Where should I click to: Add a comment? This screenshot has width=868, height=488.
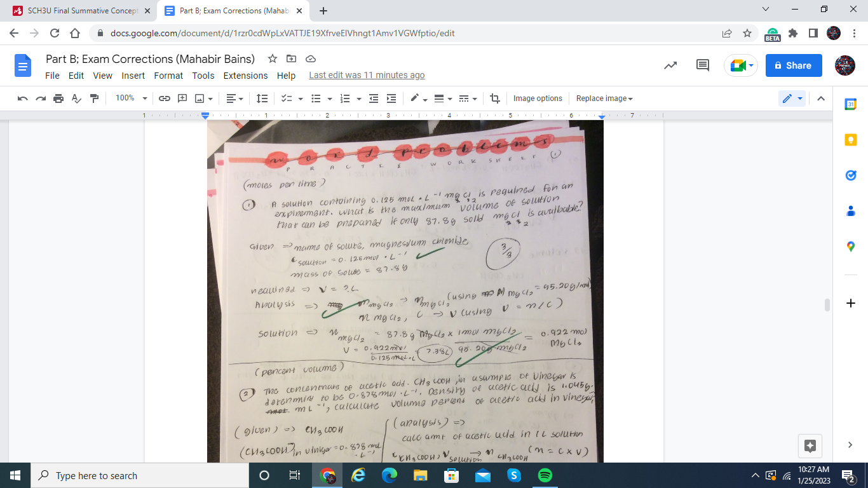point(181,98)
